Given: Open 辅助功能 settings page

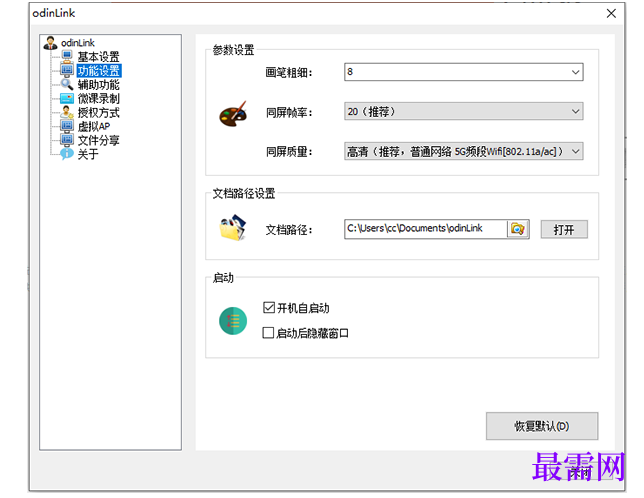Looking at the screenshot, I should pyautogui.click(x=99, y=85).
